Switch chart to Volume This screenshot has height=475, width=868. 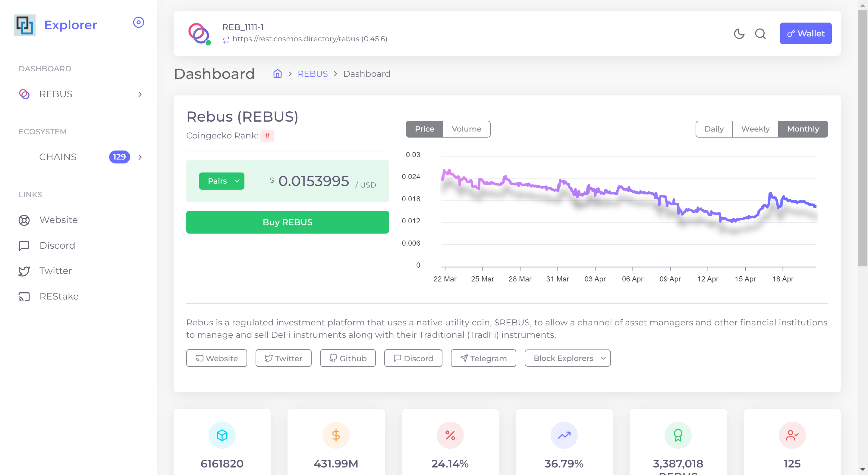[466, 129]
